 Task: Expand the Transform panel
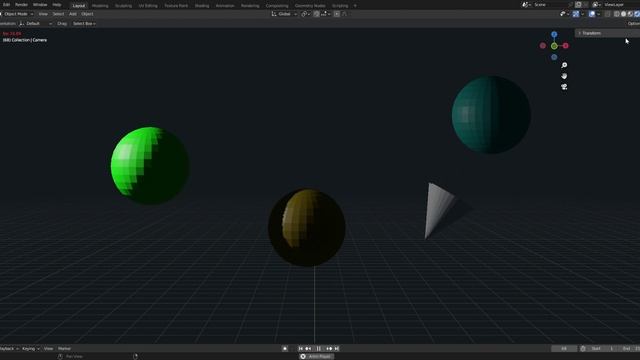pos(607,33)
